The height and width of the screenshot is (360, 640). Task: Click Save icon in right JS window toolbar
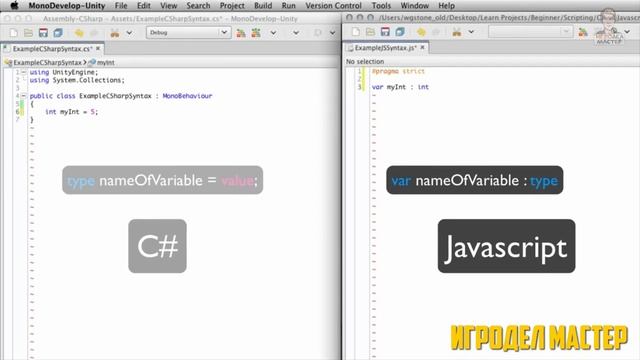tap(385, 32)
